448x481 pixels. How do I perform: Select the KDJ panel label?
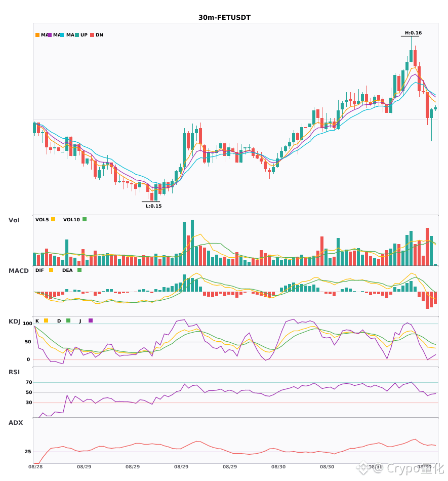[x=14, y=322]
